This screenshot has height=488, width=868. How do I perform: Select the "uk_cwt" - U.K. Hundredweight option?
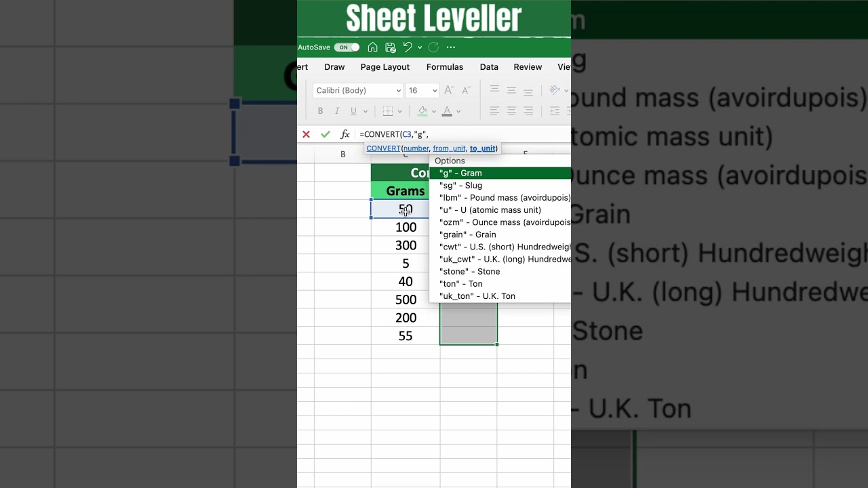500,259
